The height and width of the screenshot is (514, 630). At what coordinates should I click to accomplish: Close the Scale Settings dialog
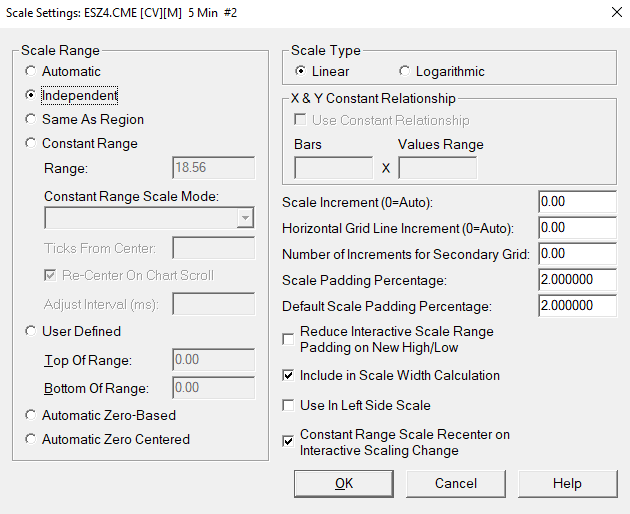(612, 13)
